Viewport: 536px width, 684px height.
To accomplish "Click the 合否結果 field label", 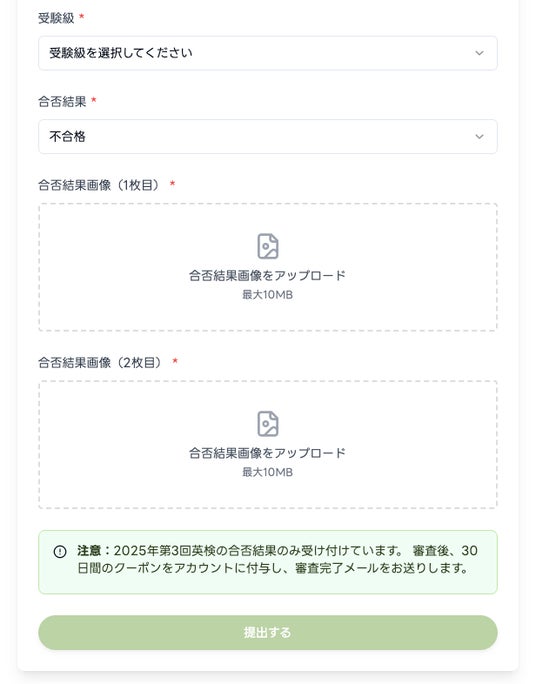I will pyautogui.click(x=62, y=102).
